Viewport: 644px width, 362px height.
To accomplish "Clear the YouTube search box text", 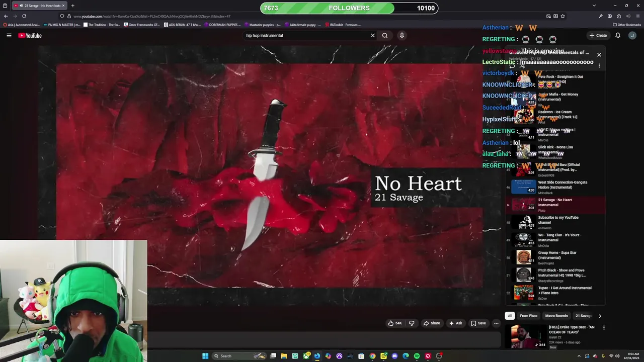I will pyautogui.click(x=373, y=35).
